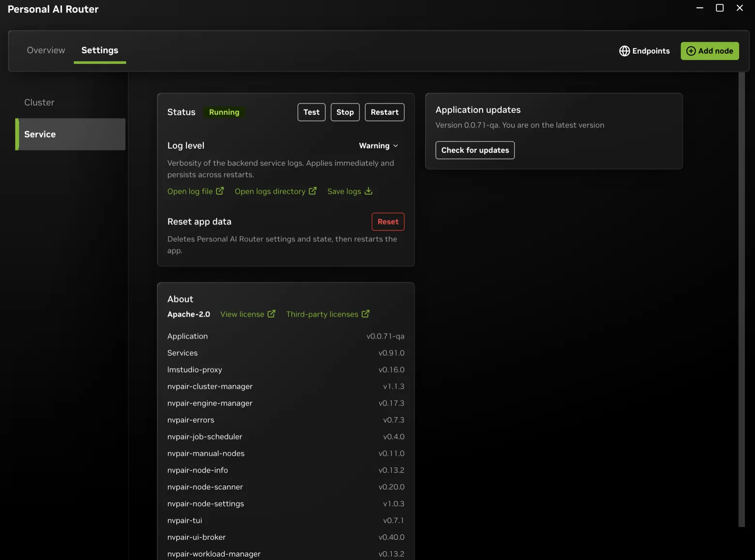Click the globe icon beside Endpoints

(x=624, y=51)
